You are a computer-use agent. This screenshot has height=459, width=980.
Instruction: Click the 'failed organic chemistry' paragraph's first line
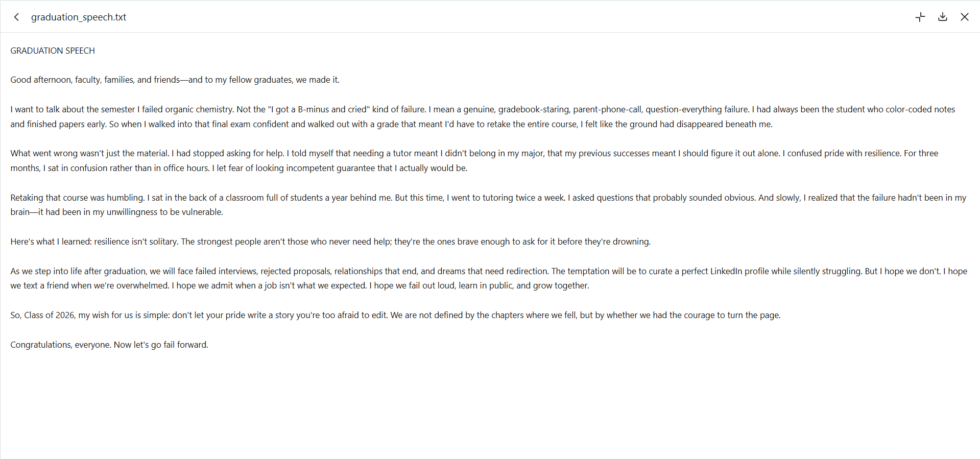coord(483,109)
